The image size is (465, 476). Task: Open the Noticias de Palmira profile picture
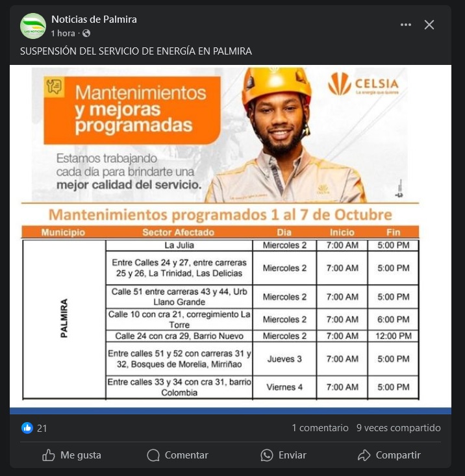point(33,26)
